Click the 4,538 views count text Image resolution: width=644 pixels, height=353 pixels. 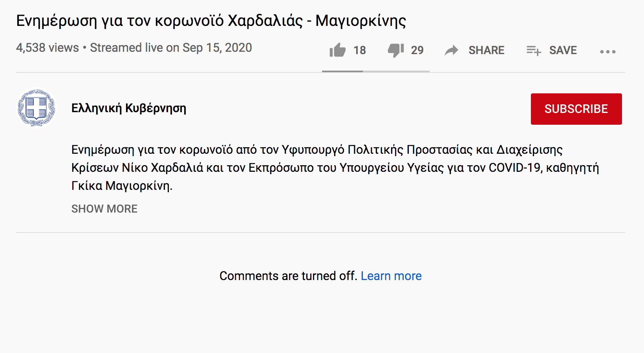pos(48,48)
